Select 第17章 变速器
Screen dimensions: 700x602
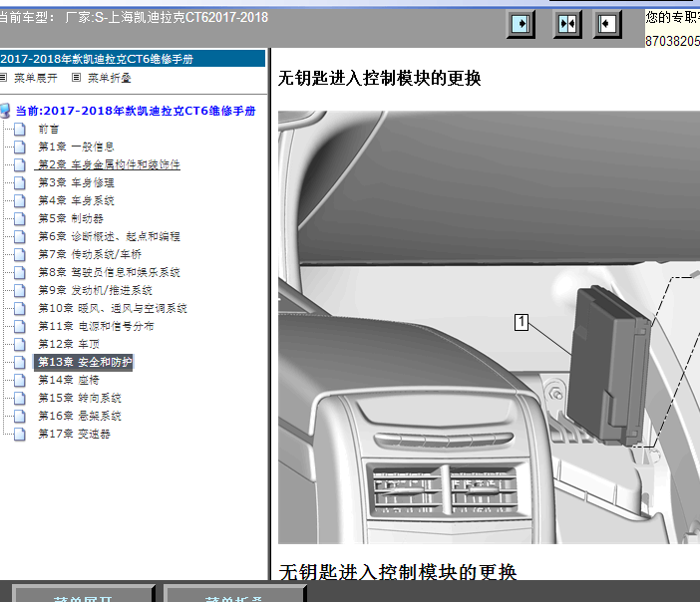tap(74, 434)
